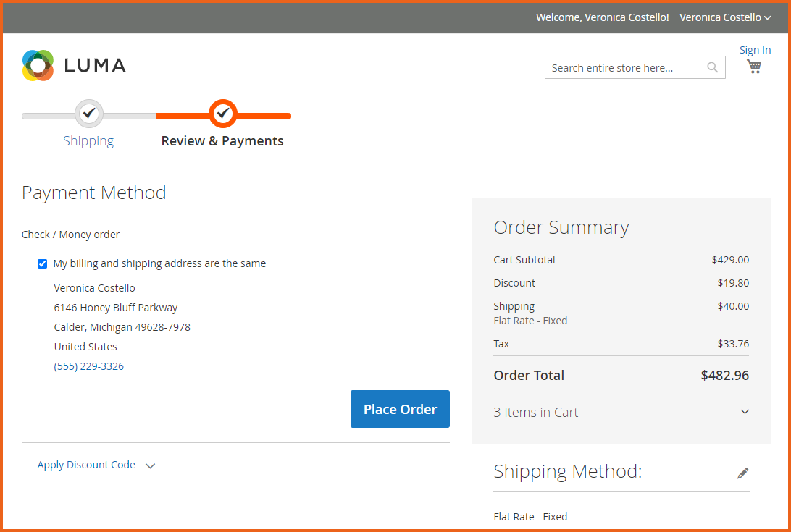Click the Welcome, Veronica Costello greeting
Viewport: 791px width, 532px height.
click(602, 17)
